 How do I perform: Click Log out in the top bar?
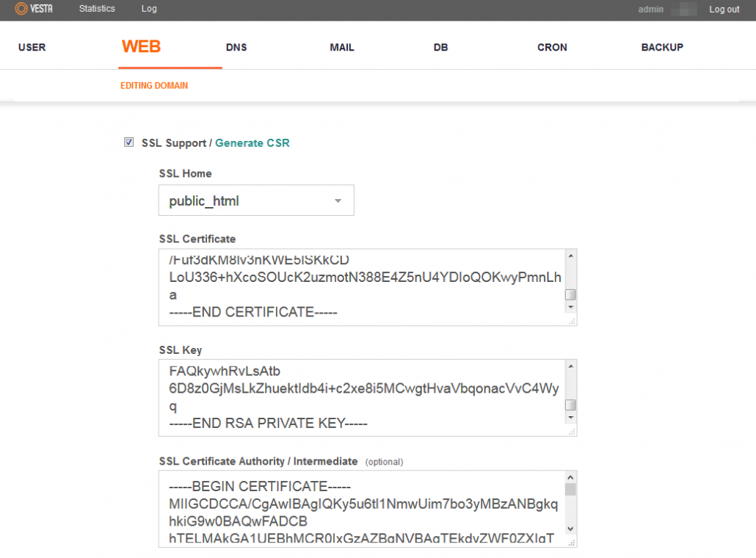click(x=724, y=9)
